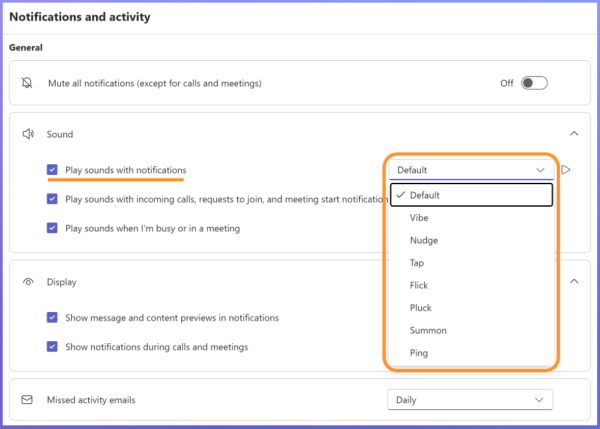The width and height of the screenshot is (600, 429).
Task: Collapse the Display section chevron
Action: 574,281
